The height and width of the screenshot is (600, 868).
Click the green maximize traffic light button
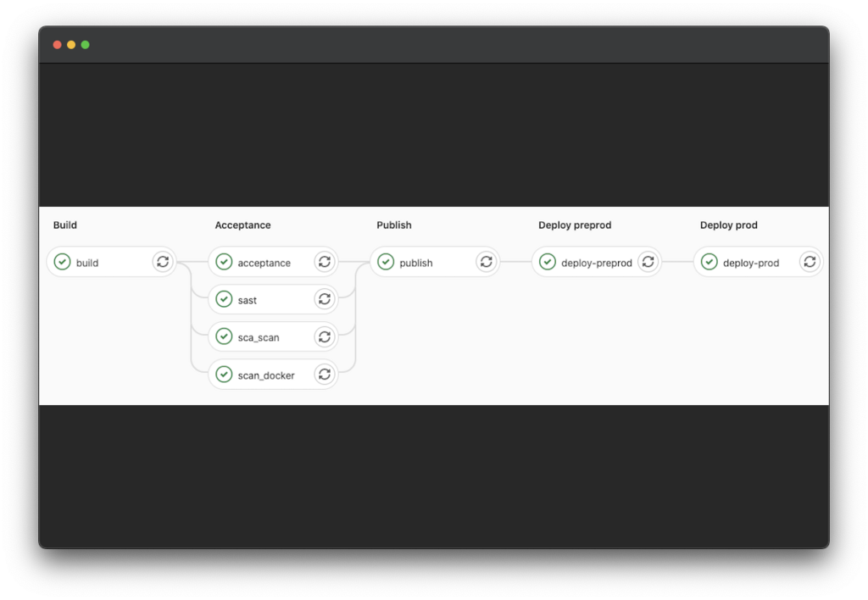click(x=84, y=44)
